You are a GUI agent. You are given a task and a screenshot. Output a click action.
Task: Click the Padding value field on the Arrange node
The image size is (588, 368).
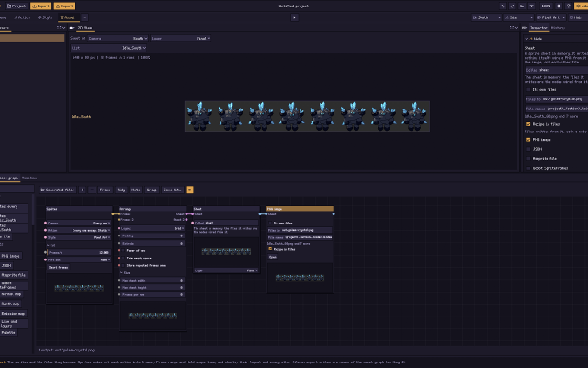pos(153,236)
